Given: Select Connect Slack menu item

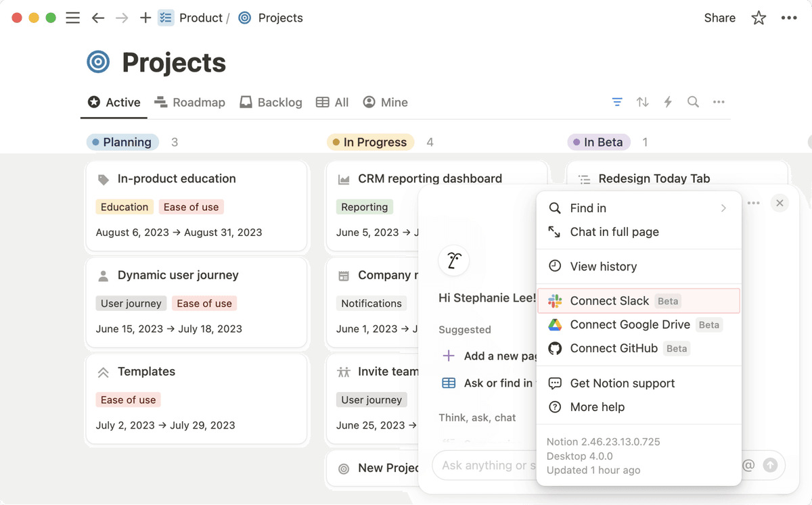Looking at the screenshot, I should [x=639, y=301].
